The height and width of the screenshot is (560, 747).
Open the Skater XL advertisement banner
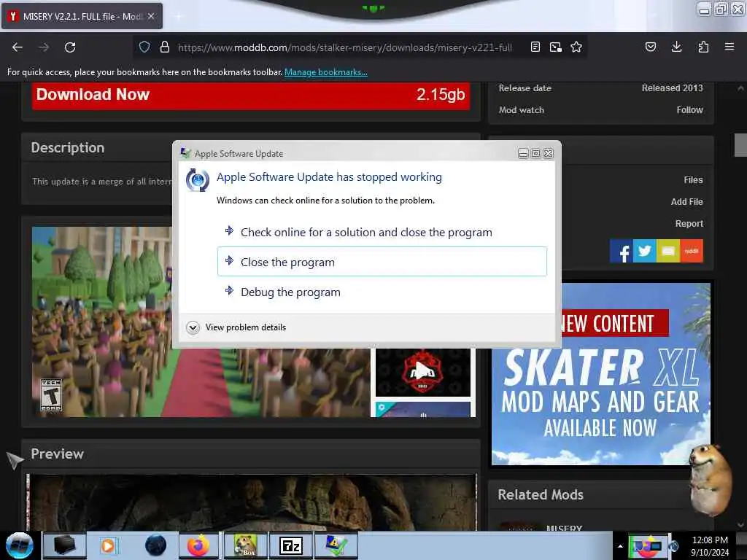pos(601,374)
